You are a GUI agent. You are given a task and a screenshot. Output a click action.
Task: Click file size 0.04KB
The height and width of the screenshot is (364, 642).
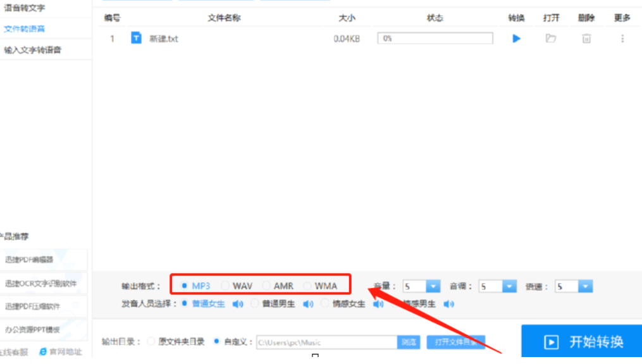click(347, 39)
